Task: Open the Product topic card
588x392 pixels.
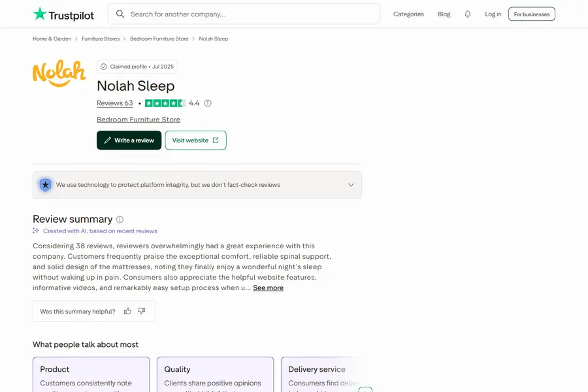Action: click(91, 374)
